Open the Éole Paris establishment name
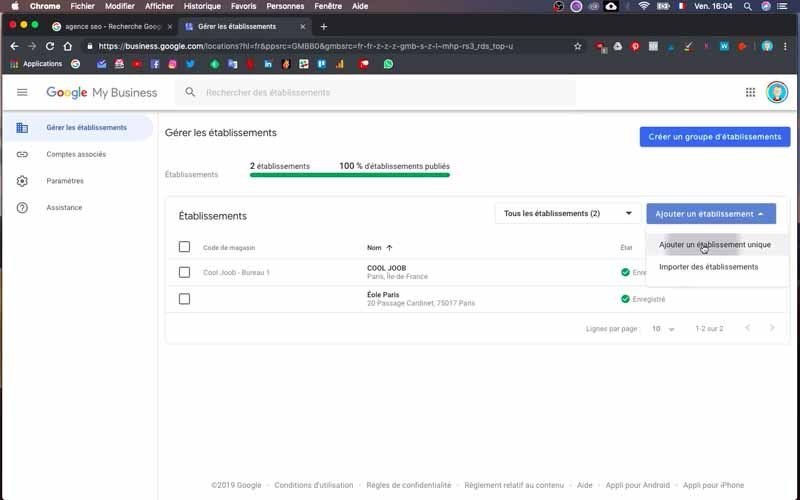The image size is (800, 500). (x=383, y=294)
